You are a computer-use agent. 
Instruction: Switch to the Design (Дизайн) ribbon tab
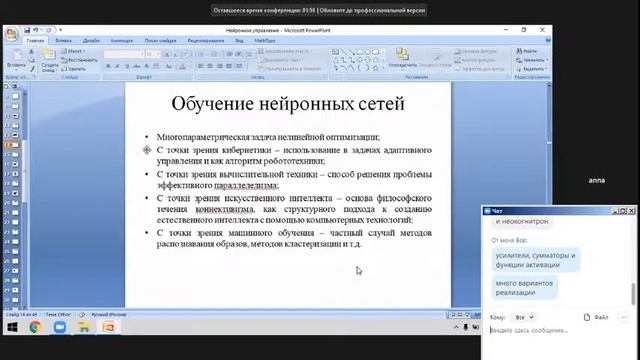click(x=91, y=41)
